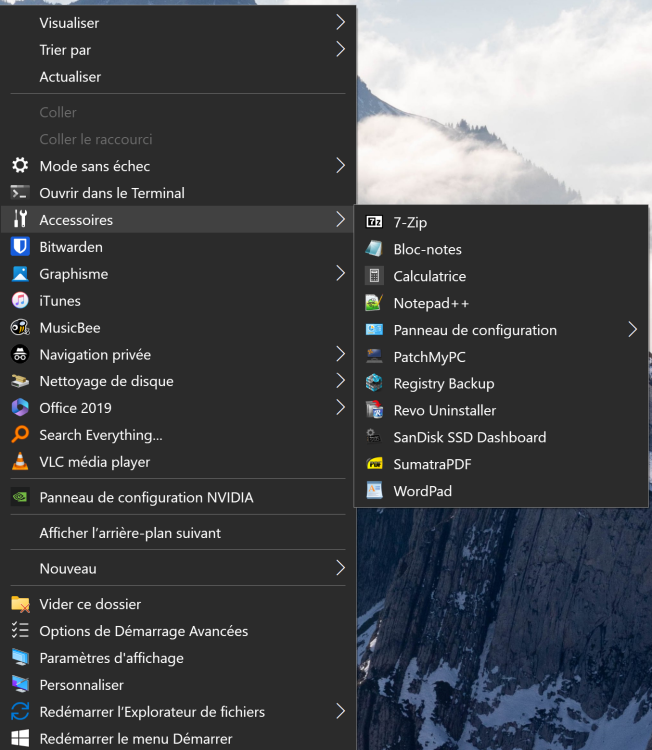This screenshot has height=750, width=652.
Task: Click the Paramètres d'affichage monitor icon
Action: 20,658
